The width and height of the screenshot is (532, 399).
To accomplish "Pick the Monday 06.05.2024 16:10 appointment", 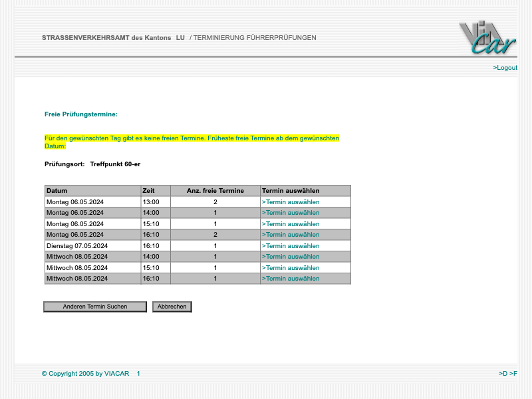I will [291, 235].
